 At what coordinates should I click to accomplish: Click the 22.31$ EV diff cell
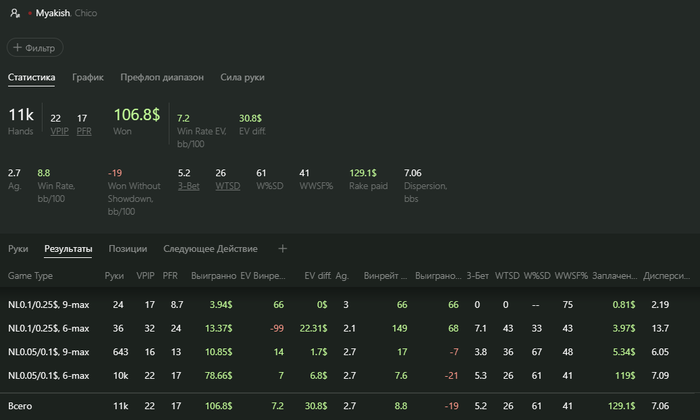pyautogui.click(x=313, y=328)
